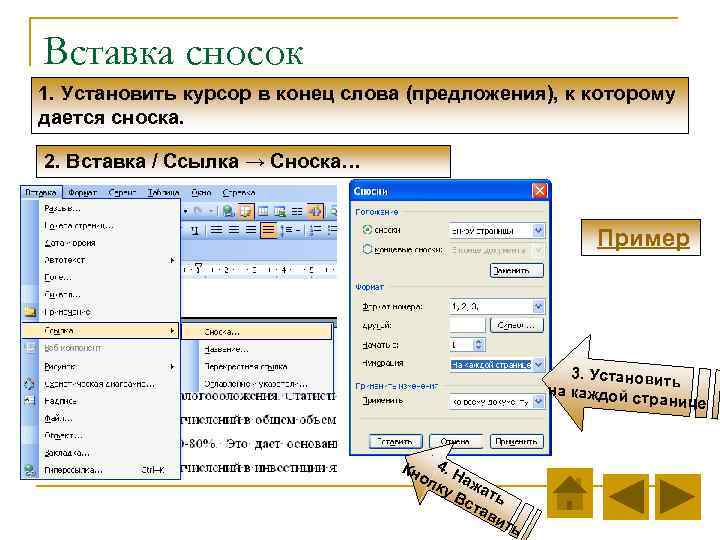Click the Отмена button in the dialog
720x540 pixels.
pos(456,442)
